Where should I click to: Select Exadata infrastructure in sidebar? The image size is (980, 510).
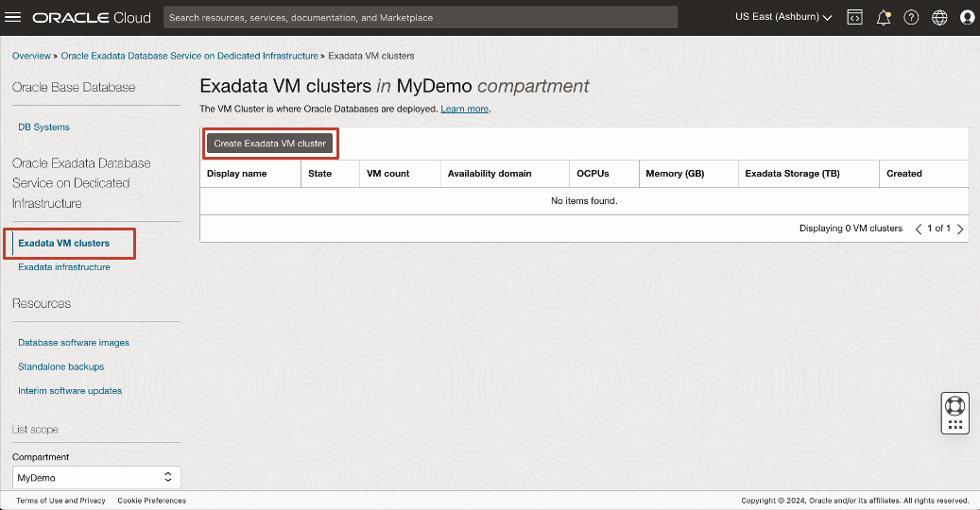63,267
